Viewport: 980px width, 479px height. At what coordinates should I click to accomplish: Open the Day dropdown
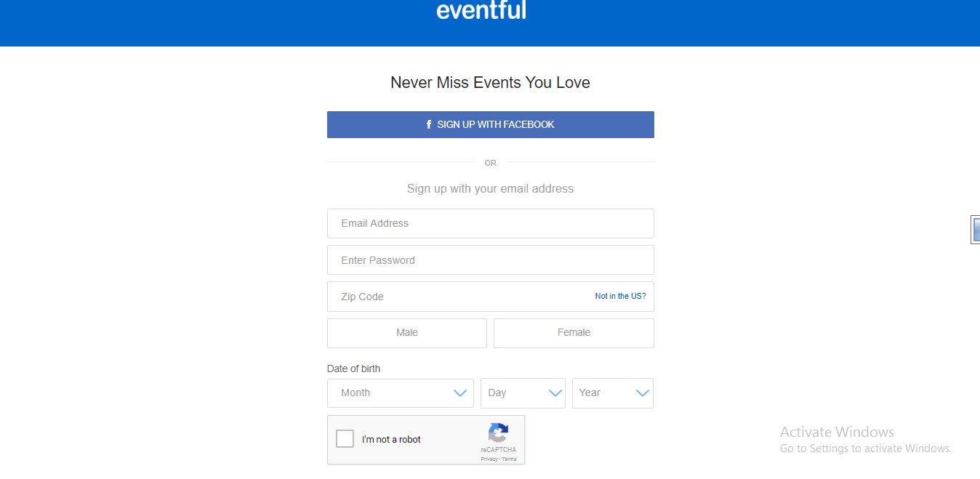(x=523, y=393)
